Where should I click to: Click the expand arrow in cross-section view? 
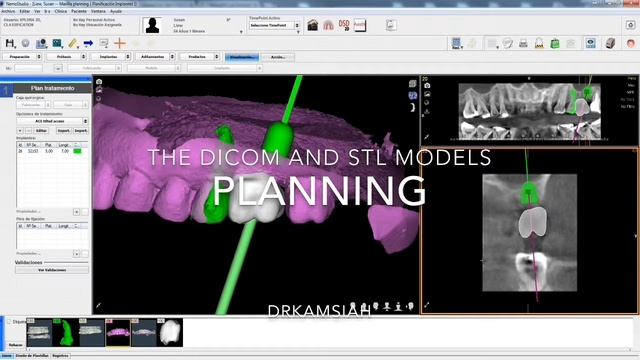pyautogui.click(x=427, y=305)
